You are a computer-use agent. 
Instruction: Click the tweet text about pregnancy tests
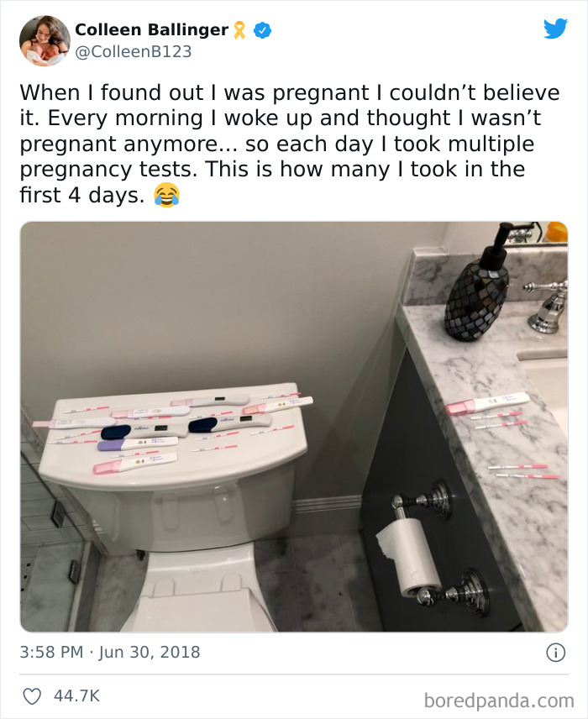[290, 144]
